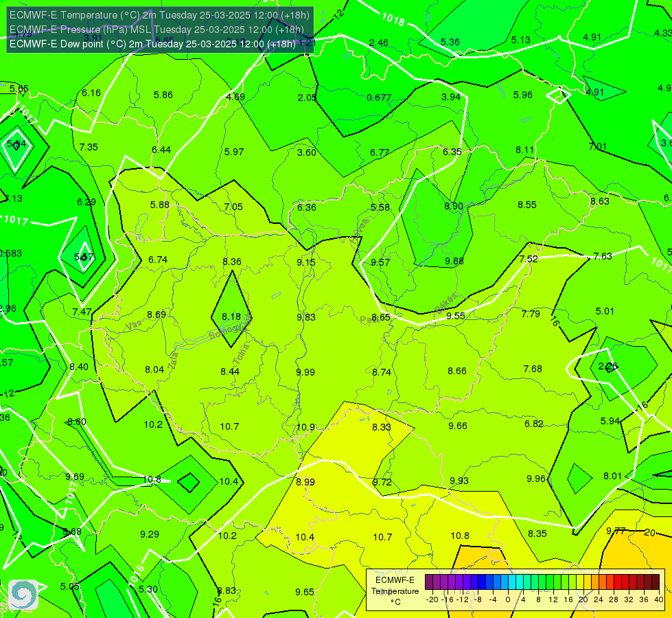Click the Zala county label
Image resolution: width=672 pixels, height=618 pixels.
pyautogui.click(x=173, y=360)
